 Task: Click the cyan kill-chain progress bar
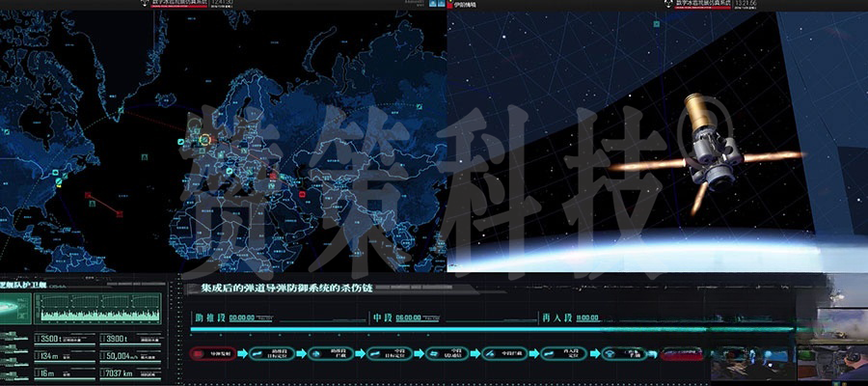tap(482, 329)
